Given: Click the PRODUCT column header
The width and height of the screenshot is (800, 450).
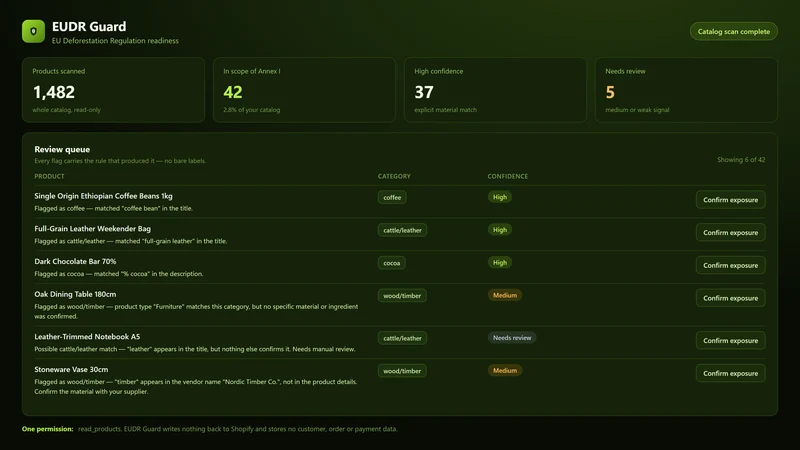Looking at the screenshot, I should (49, 176).
